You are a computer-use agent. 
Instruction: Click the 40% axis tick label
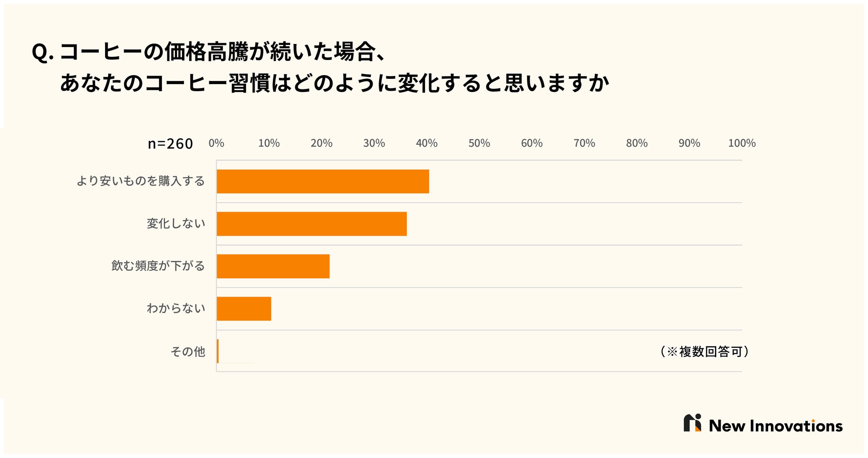point(426,143)
